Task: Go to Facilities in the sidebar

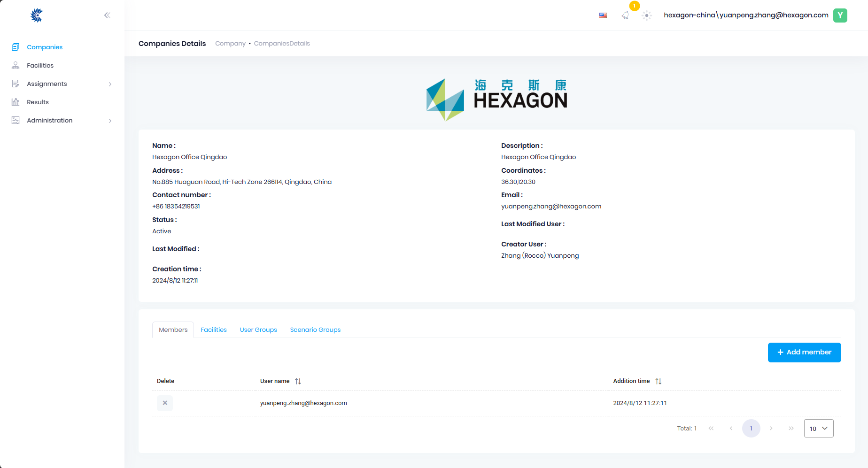Action: [40, 66]
